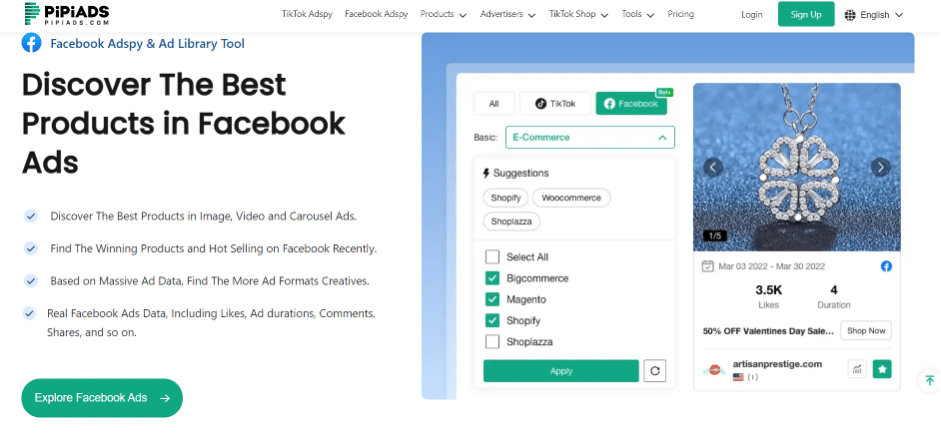Click the artisanprestige.com store logo
The width and height of the screenshot is (941, 441).
point(714,370)
